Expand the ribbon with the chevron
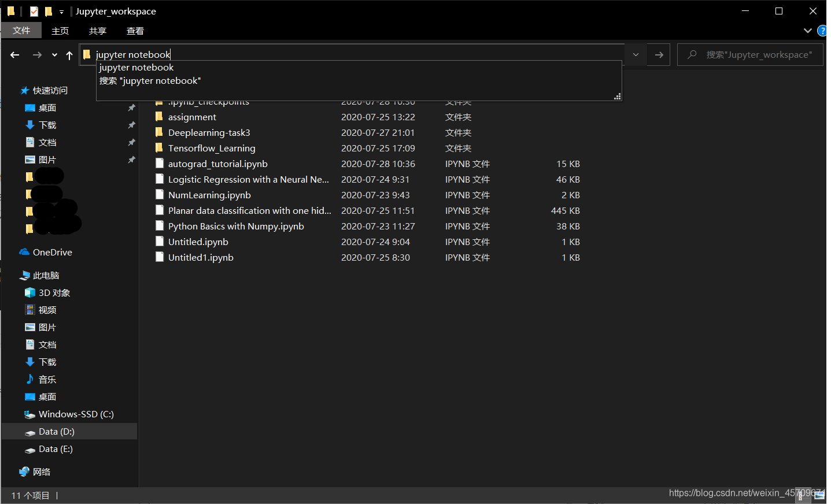This screenshot has width=831, height=504. click(x=807, y=31)
